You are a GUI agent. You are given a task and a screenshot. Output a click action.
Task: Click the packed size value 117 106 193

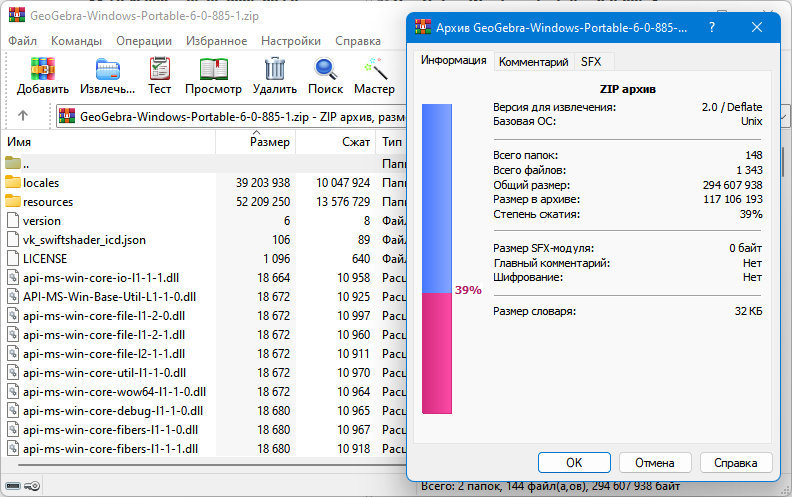pos(733,199)
